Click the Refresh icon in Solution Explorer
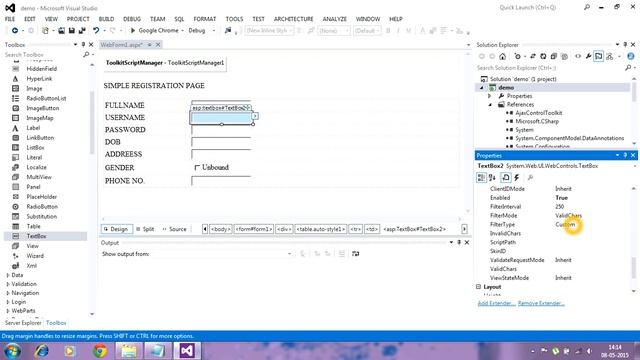The height and width of the screenshot is (360, 640). tap(543, 56)
